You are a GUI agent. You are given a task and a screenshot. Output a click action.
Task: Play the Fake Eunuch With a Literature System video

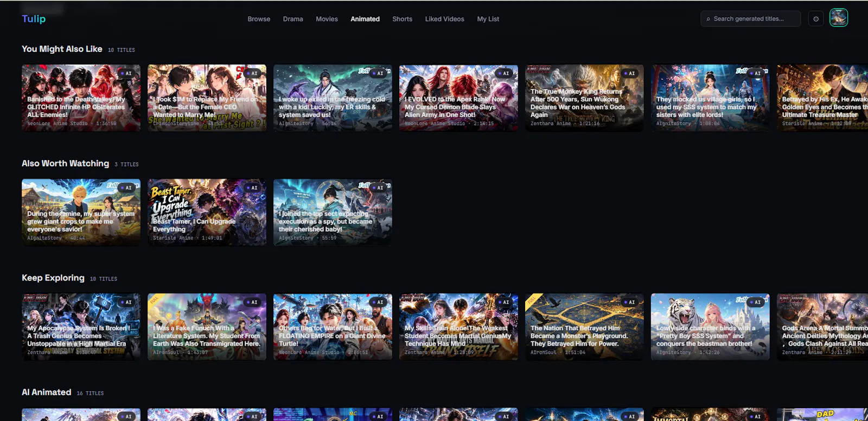(207, 327)
